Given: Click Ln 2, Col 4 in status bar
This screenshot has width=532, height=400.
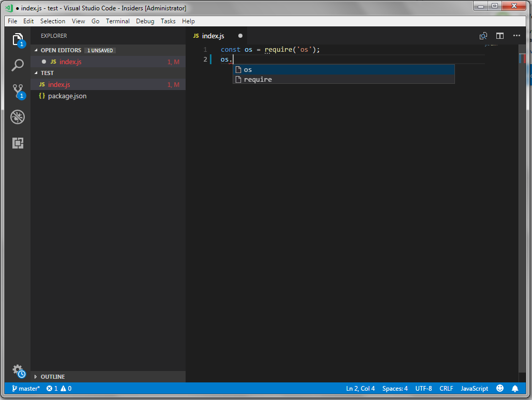Looking at the screenshot, I should tap(360, 389).
